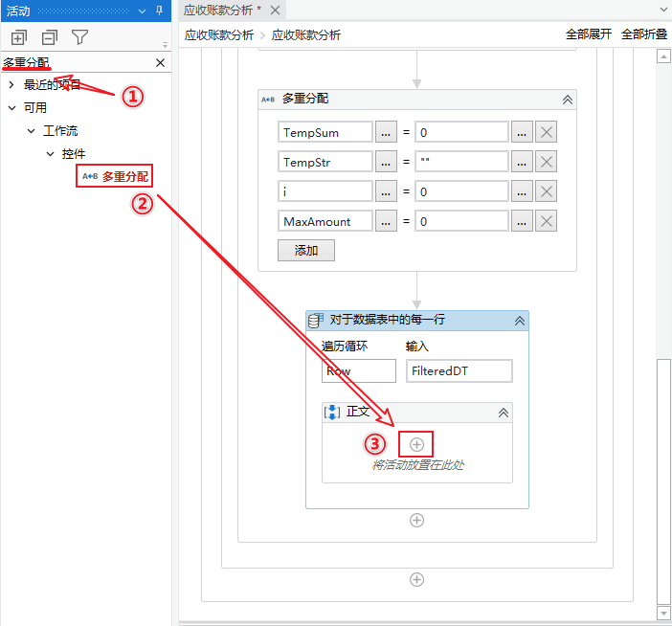This screenshot has width=672, height=626.
Task: Click 全部折叠 to collapse all
Action: click(x=645, y=34)
